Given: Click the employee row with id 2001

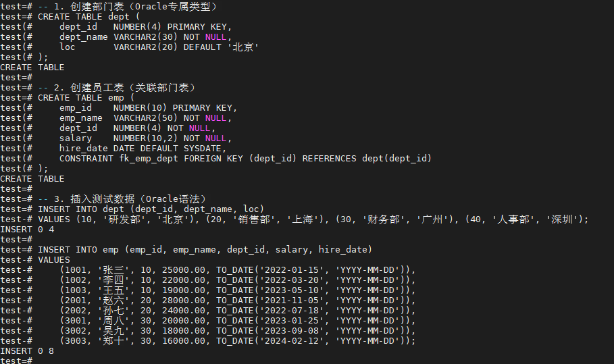Looking at the screenshot, I should tap(236, 300).
